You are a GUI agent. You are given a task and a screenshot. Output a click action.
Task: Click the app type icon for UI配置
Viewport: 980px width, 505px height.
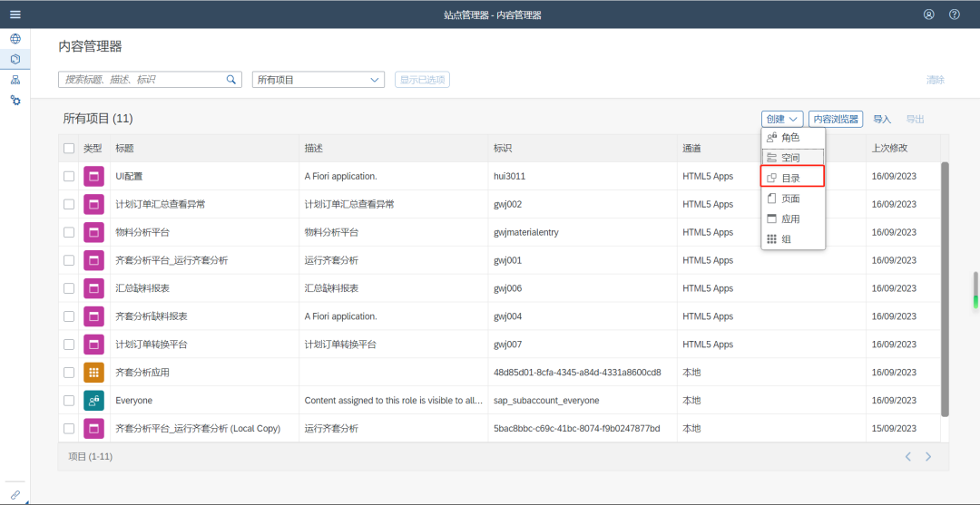(93, 177)
